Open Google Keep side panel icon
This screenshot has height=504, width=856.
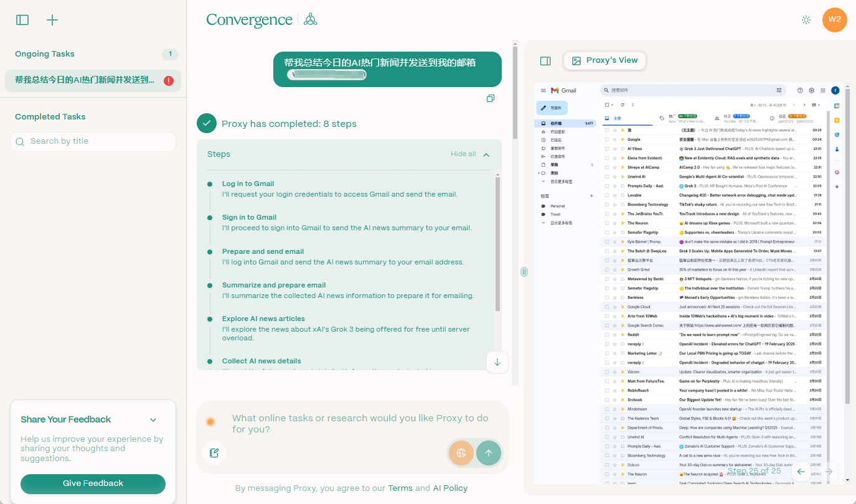(x=837, y=120)
